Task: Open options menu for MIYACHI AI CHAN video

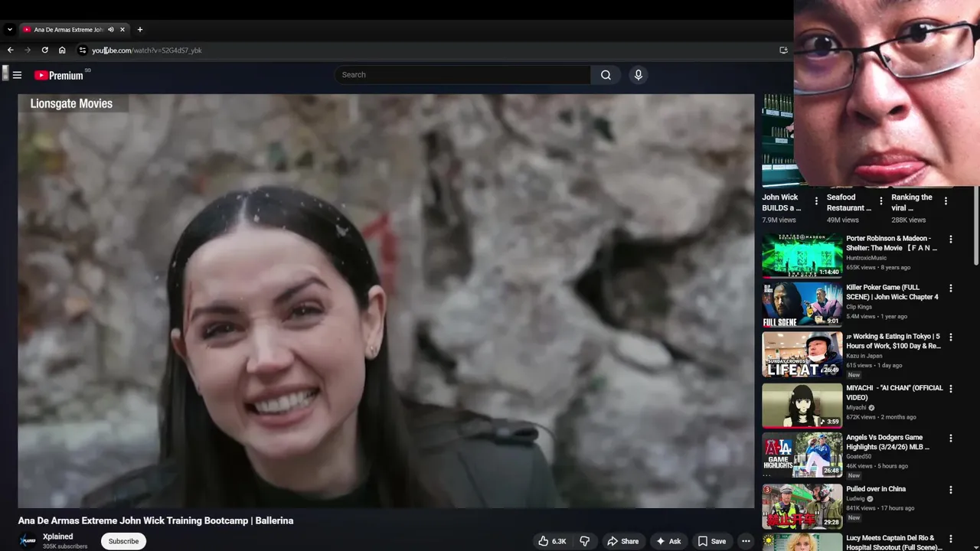Action: [951, 389]
